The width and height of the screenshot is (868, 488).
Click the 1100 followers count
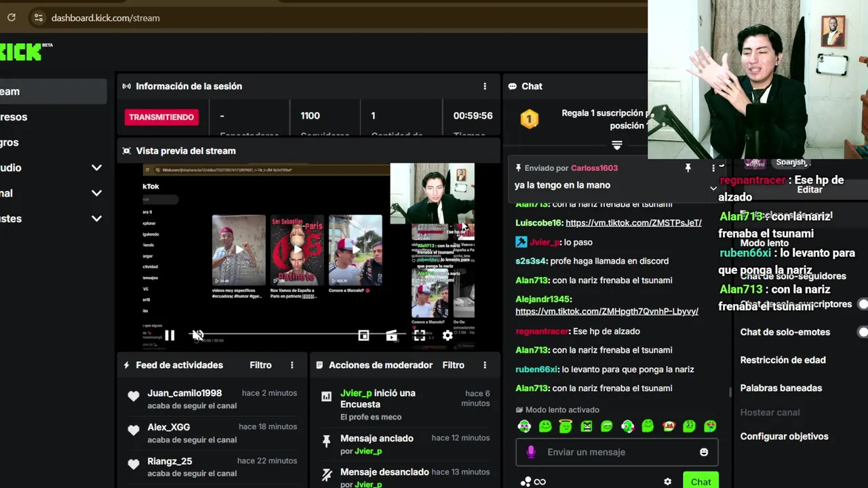click(310, 116)
